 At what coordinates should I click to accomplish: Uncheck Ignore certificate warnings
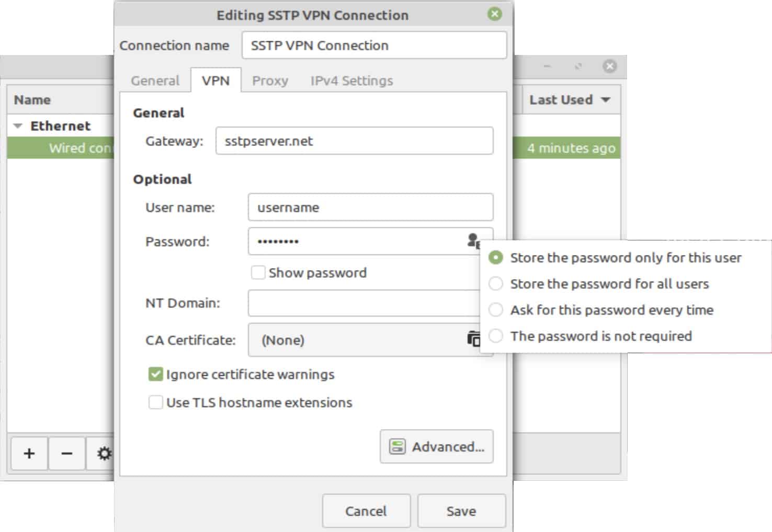155,374
